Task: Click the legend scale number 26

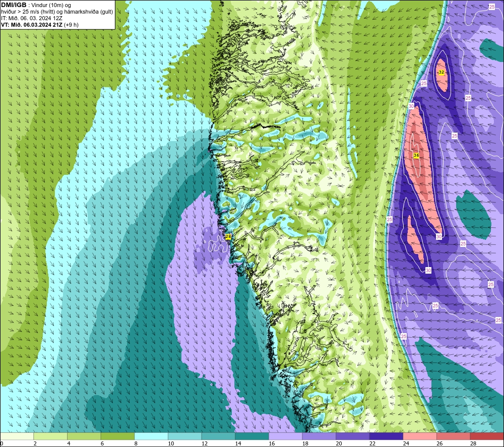Action: tap(439, 443)
